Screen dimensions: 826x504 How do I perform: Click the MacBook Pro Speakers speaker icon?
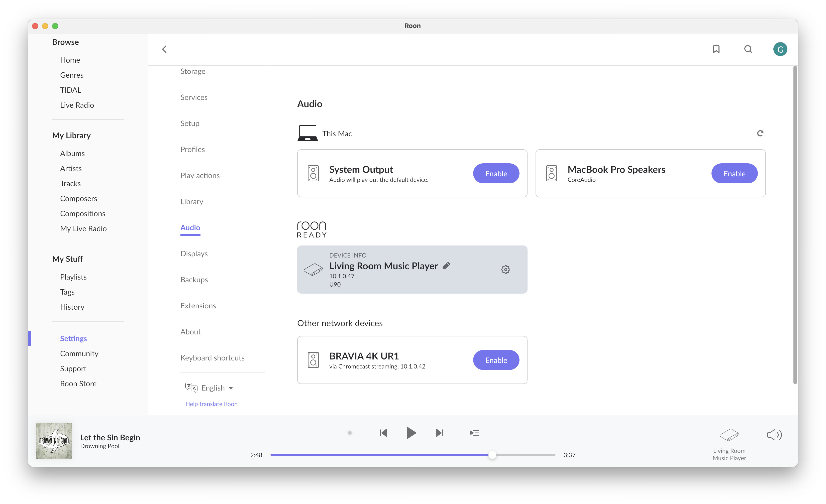coord(551,173)
